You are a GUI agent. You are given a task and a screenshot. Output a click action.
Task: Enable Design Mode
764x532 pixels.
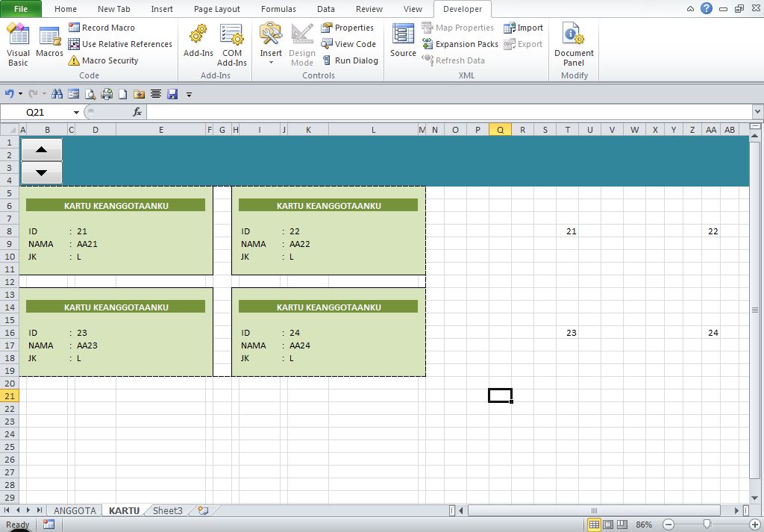[x=301, y=45]
